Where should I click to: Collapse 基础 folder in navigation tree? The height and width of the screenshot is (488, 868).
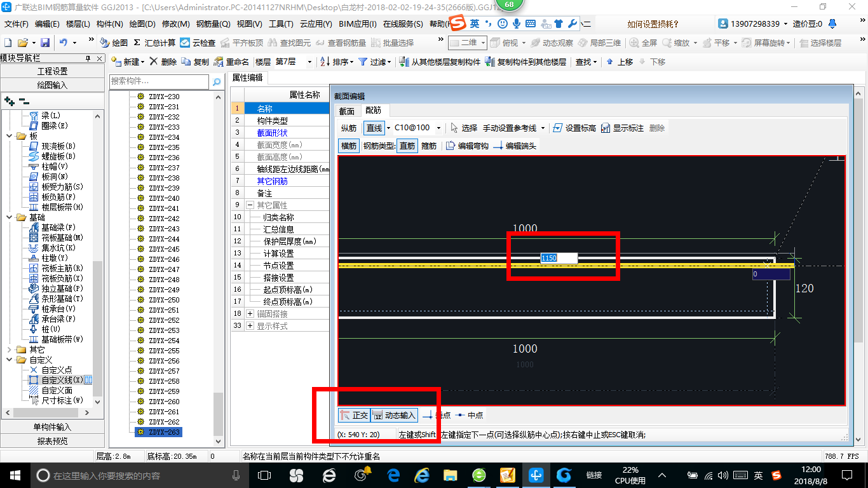(x=9, y=217)
